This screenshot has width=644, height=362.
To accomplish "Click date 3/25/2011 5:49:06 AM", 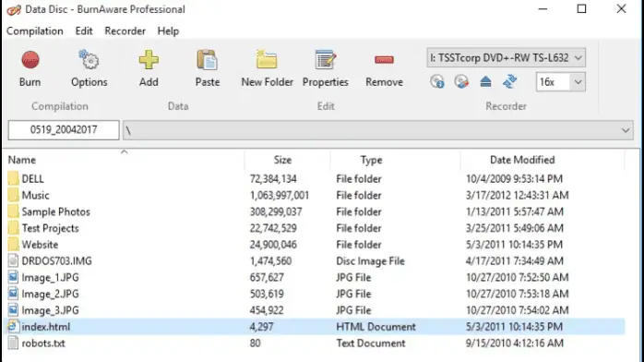I will [515, 228].
